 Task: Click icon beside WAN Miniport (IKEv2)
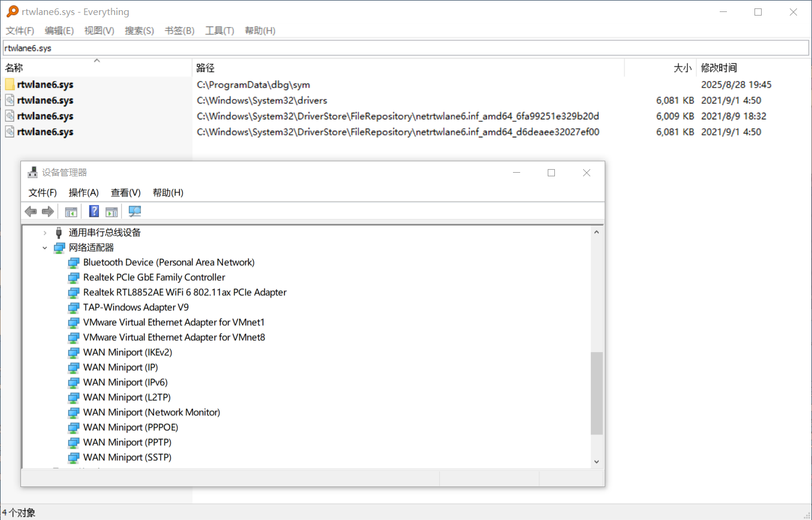[73, 352]
